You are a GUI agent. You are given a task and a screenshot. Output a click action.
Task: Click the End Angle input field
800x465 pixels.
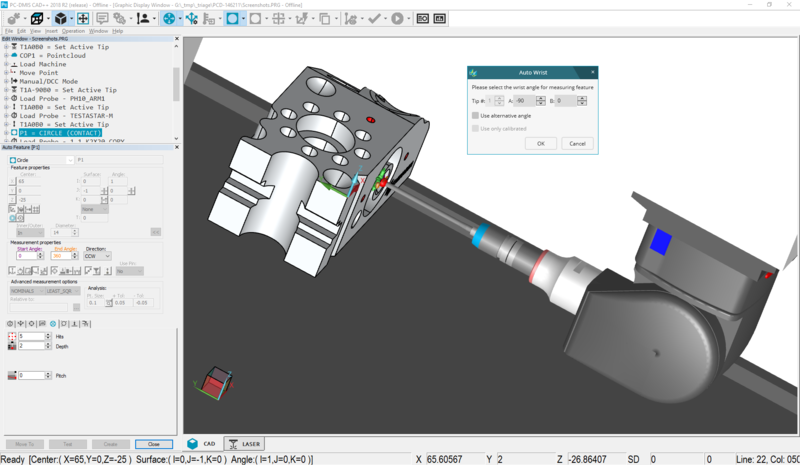tap(64, 256)
